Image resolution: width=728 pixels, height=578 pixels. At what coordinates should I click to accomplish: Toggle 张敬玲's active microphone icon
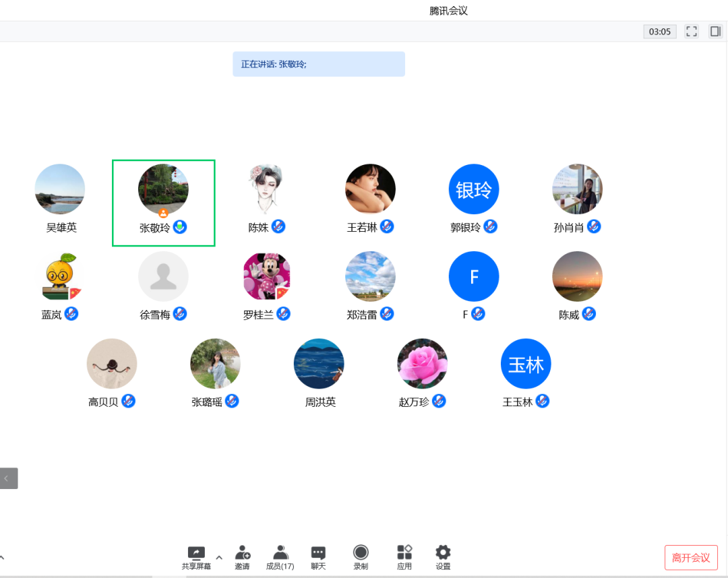[x=180, y=227]
